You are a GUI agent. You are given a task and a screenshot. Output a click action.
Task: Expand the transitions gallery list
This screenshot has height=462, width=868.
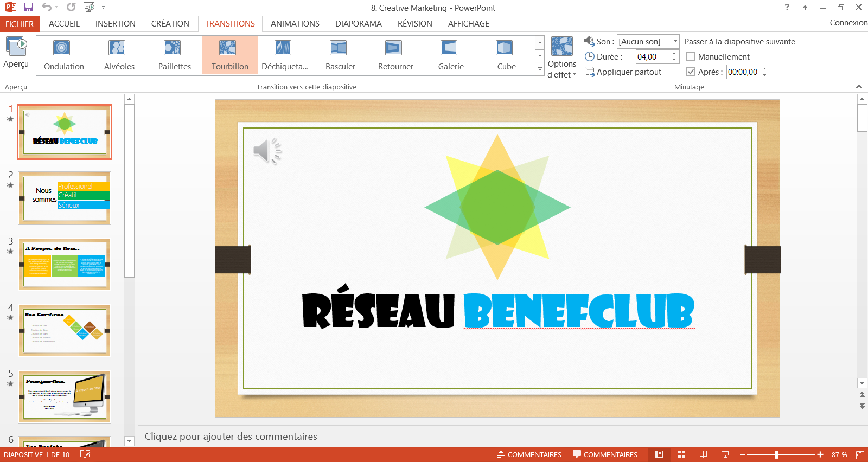[x=540, y=69]
